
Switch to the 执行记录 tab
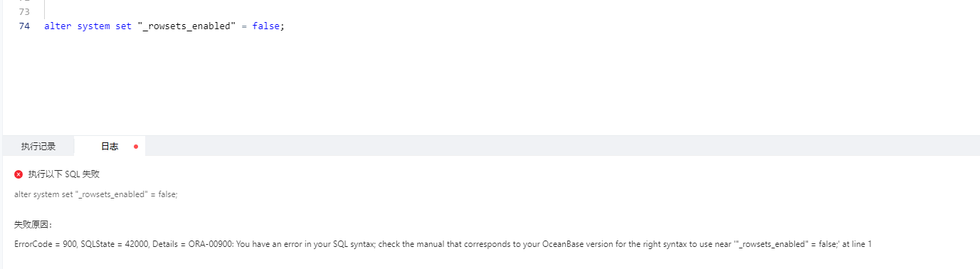pyautogui.click(x=38, y=146)
